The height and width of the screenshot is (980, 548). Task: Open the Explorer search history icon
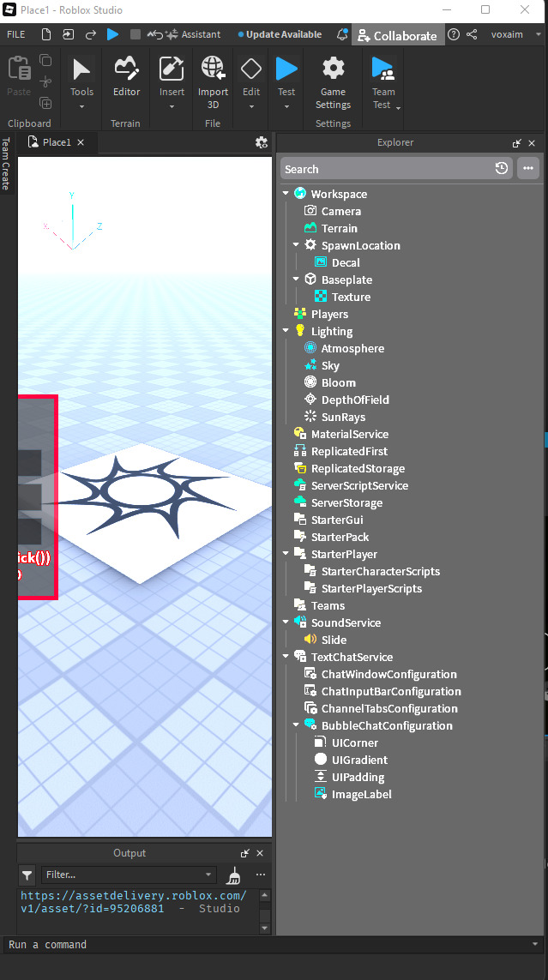tap(501, 168)
